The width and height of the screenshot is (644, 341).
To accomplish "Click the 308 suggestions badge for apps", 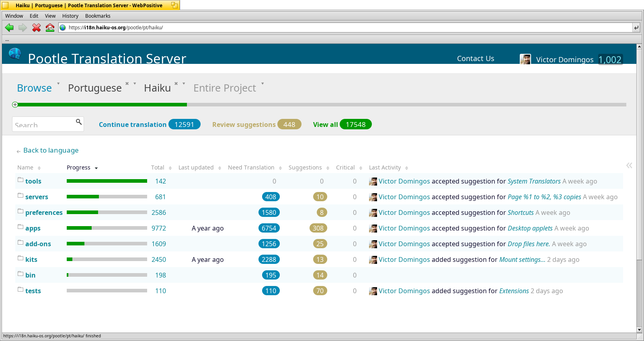I will coord(318,228).
